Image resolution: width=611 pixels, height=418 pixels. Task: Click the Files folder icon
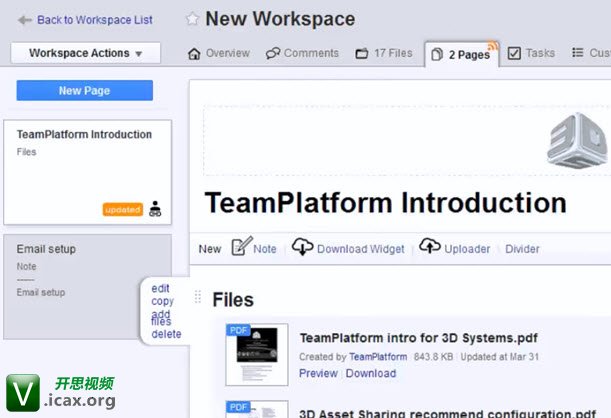point(362,53)
